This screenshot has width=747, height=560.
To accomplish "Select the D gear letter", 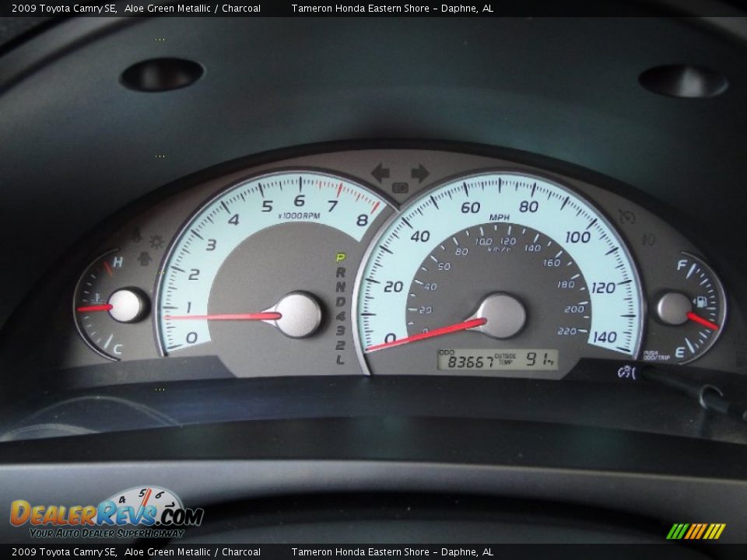I will [x=340, y=302].
